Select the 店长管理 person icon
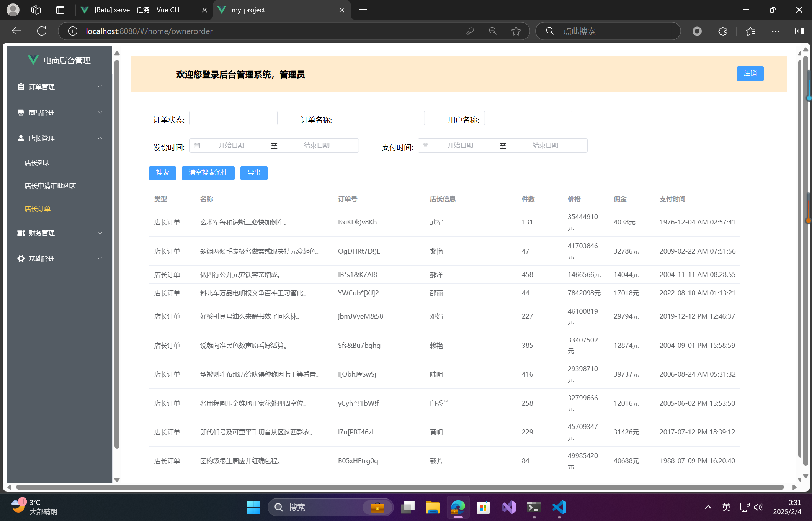Screen dimensions: 812x521 [21, 138]
